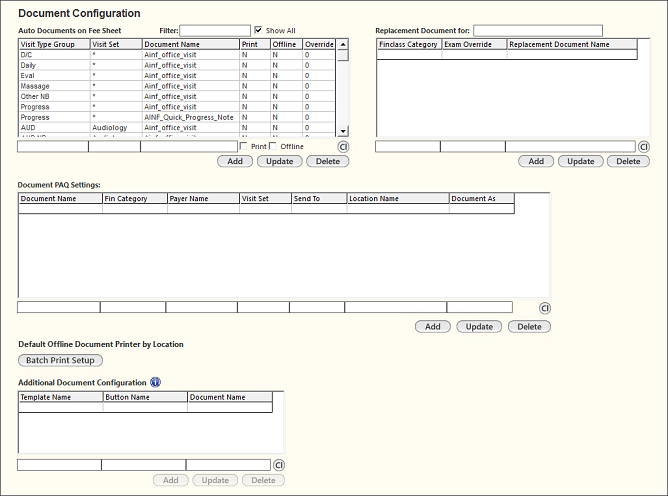Click Add button under Replacement Document grid
This screenshot has width=668, height=496.
(536, 161)
